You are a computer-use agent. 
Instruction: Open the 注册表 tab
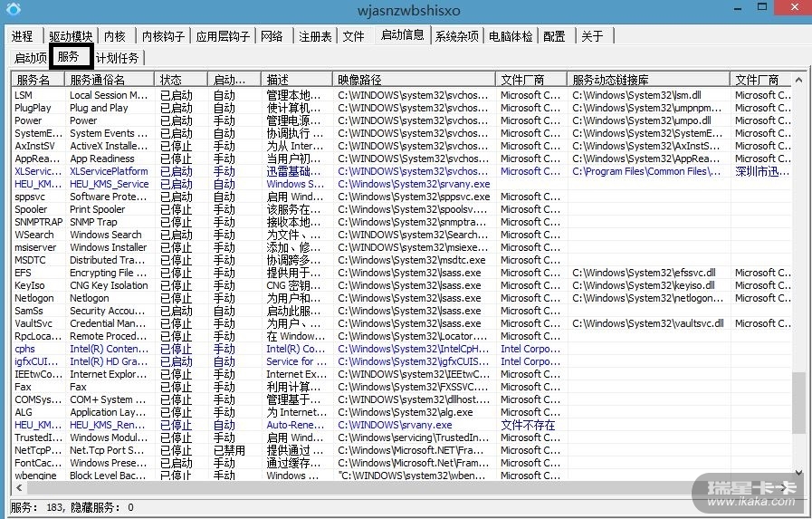[x=315, y=36]
